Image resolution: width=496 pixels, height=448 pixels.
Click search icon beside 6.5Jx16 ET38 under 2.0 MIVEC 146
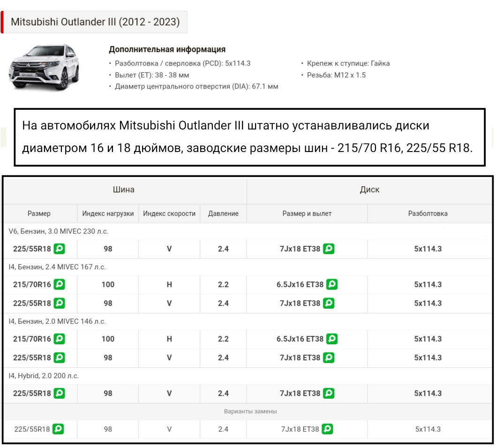(332, 339)
